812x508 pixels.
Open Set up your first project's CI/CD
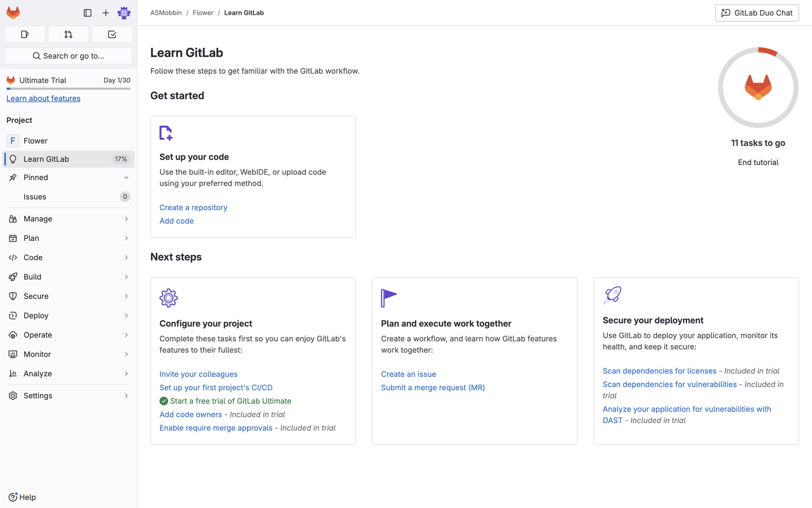(x=216, y=388)
